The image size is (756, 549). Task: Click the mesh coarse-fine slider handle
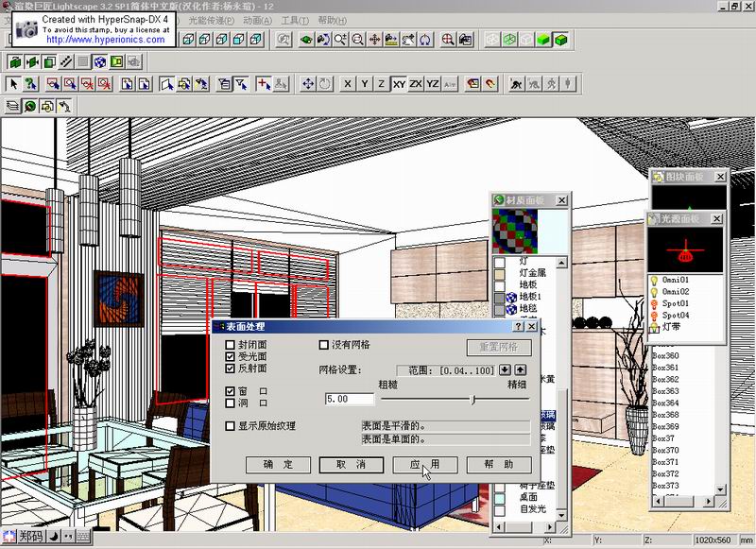(473, 399)
